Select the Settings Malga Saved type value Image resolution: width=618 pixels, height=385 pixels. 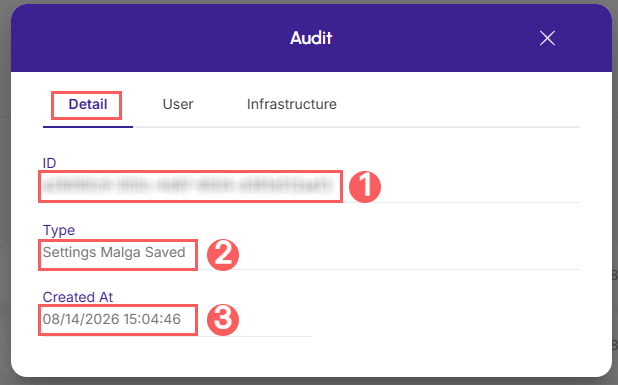coord(114,252)
